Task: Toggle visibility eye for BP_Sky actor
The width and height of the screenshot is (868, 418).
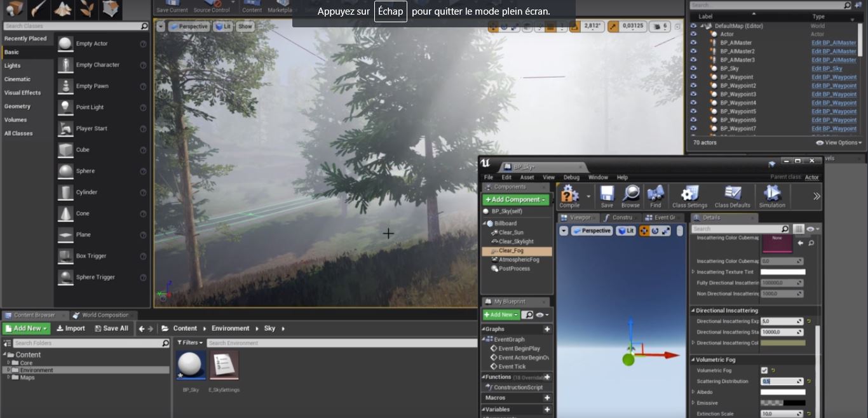Action: coord(693,69)
